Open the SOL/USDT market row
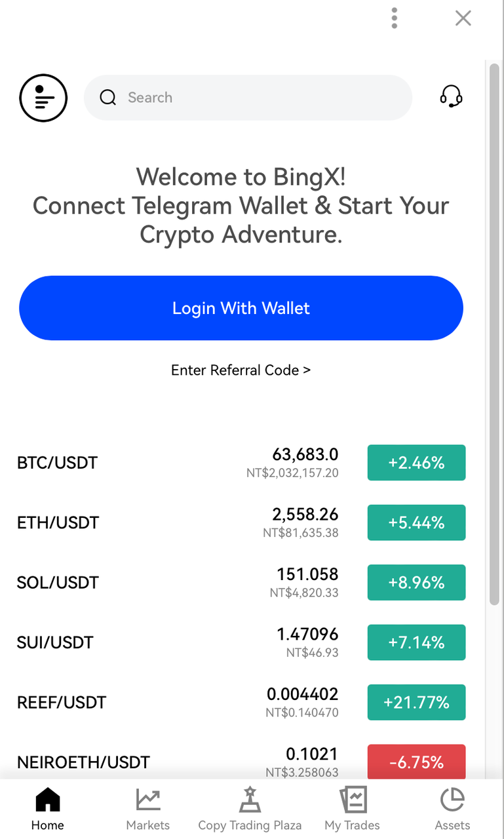This screenshot has height=839, width=504. [58, 583]
